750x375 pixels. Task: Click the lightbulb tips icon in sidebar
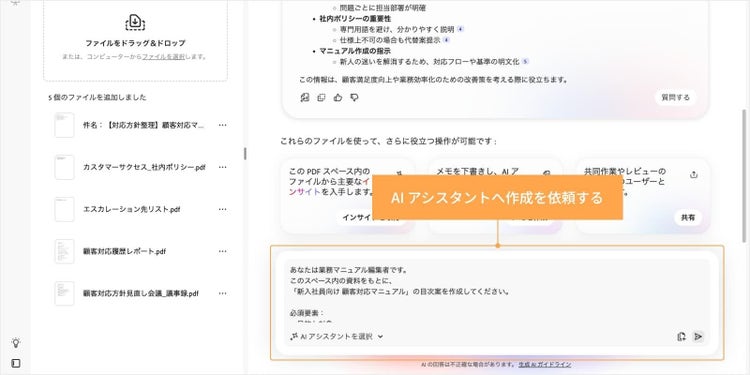(16, 342)
